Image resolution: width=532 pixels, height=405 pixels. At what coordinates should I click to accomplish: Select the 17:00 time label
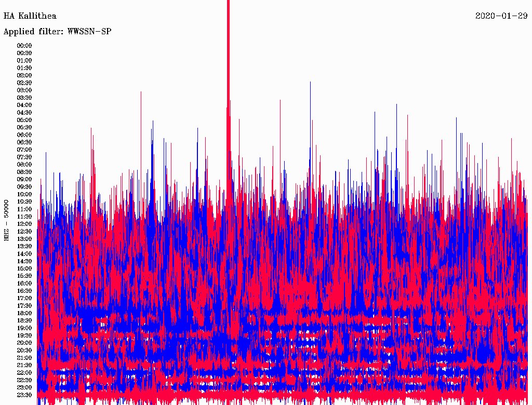coord(24,299)
